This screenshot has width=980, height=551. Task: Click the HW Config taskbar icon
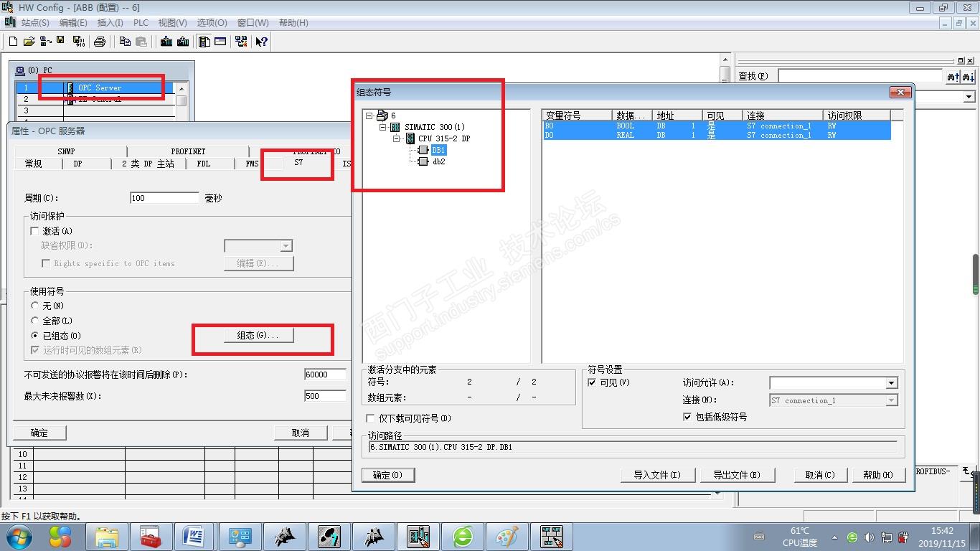(x=418, y=537)
